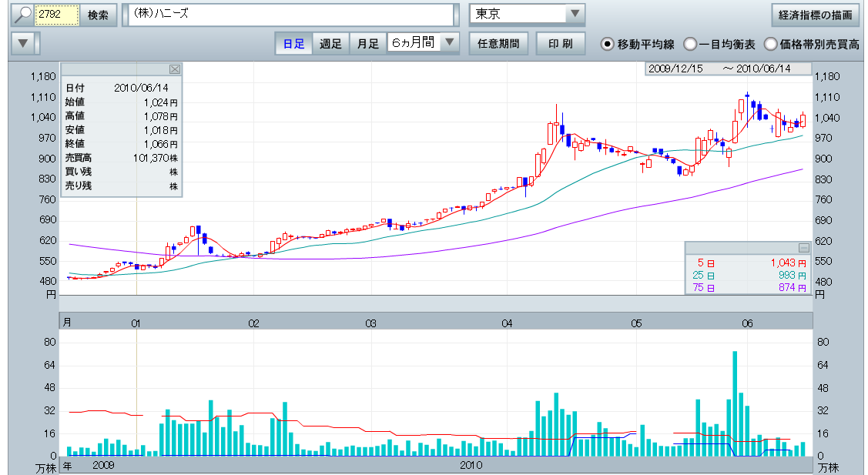Open 経済指標の描画 economic indicators drawing
Image resolution: width=868 pixels, height=475 pixels.
(816, 15)
